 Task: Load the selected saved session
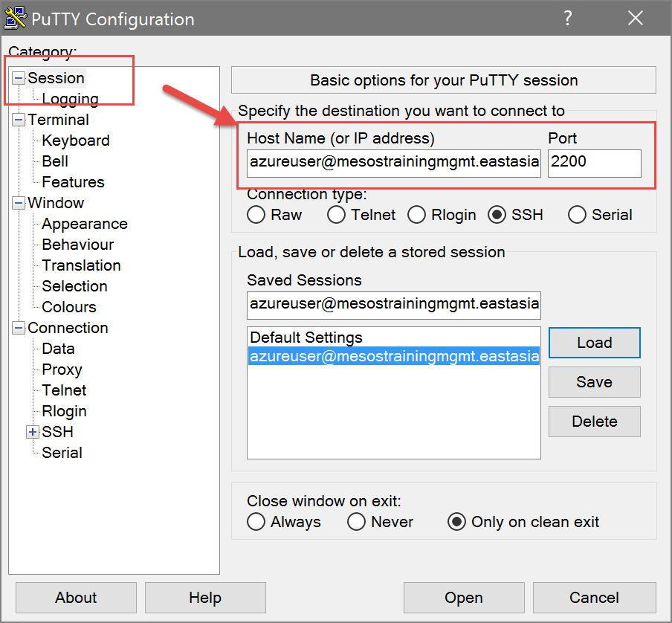coord(595,343)
